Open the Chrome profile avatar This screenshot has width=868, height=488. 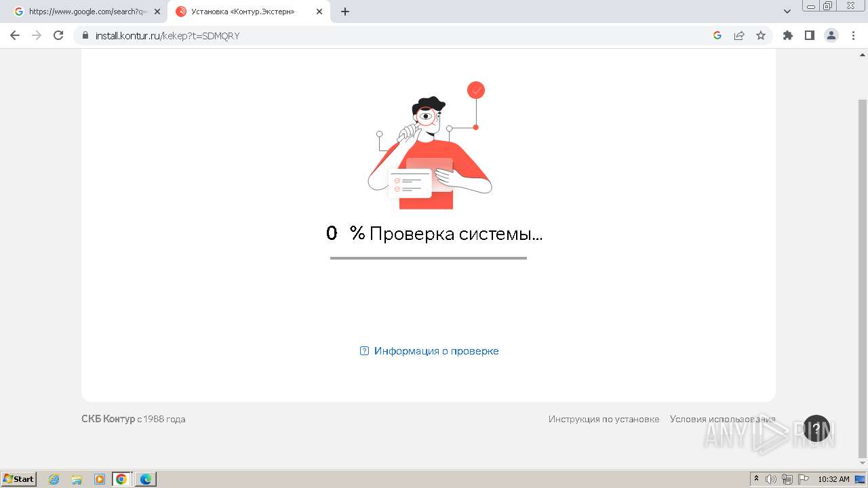pos(831,35)
